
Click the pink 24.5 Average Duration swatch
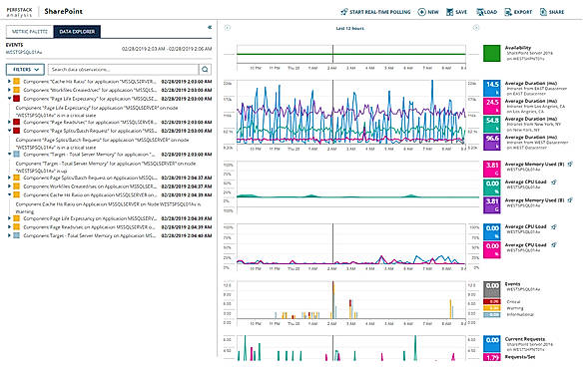[491, 106]
